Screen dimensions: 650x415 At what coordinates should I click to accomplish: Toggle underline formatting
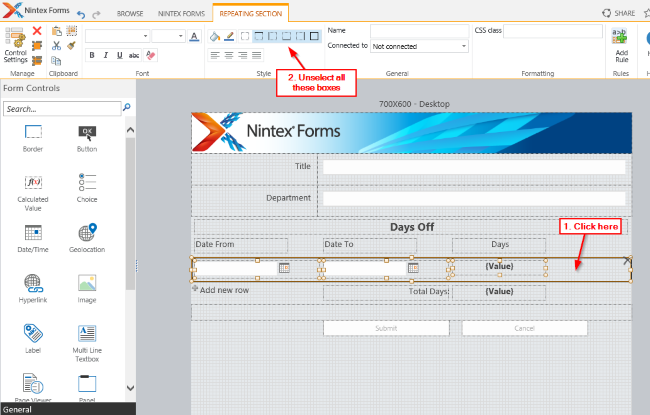(119, 55)
